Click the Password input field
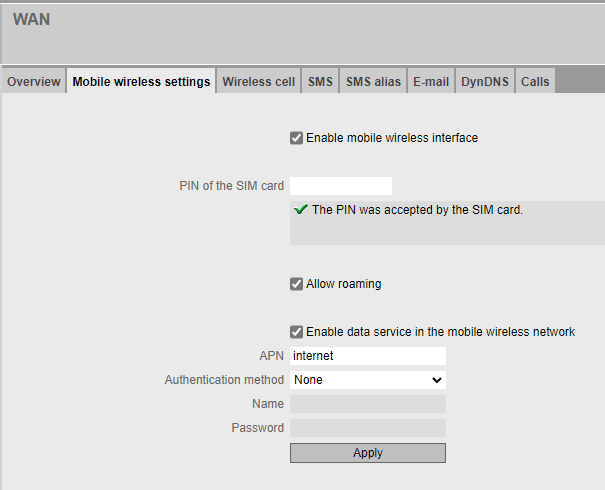 (367, 428)
